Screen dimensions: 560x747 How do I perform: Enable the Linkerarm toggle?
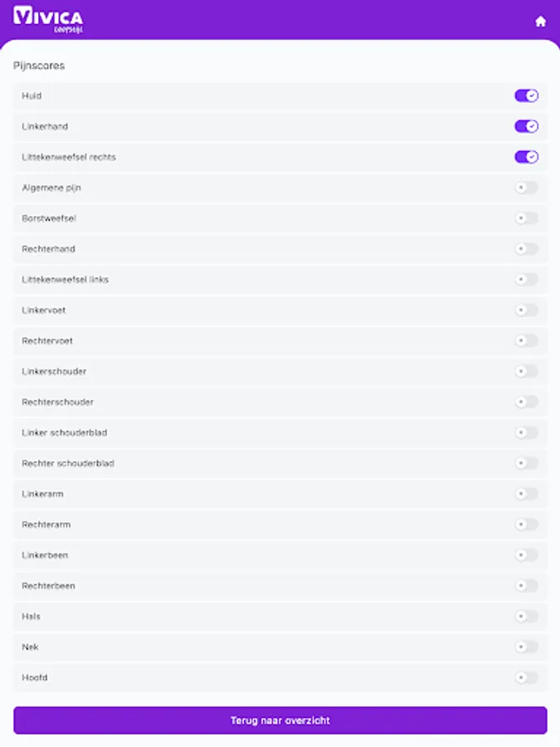[526, 494]
